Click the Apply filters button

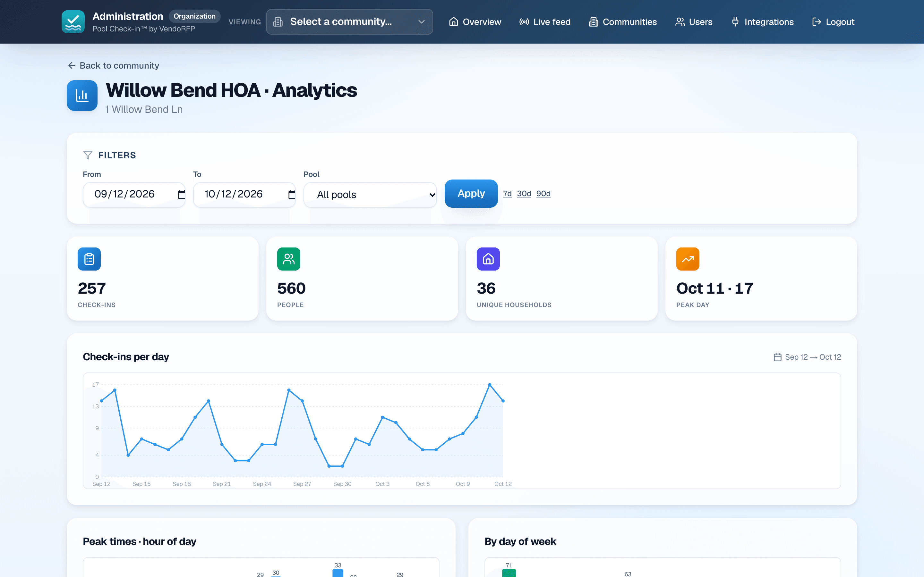click(471, 194)
